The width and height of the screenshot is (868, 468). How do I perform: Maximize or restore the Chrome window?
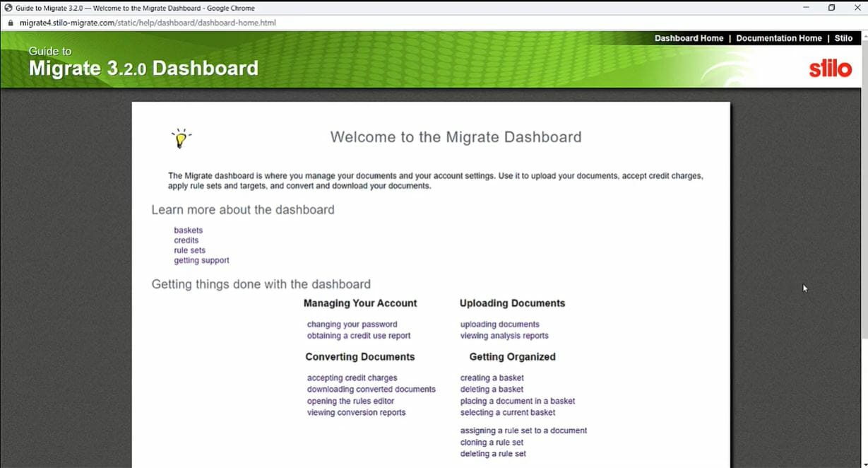pos(831,8)
